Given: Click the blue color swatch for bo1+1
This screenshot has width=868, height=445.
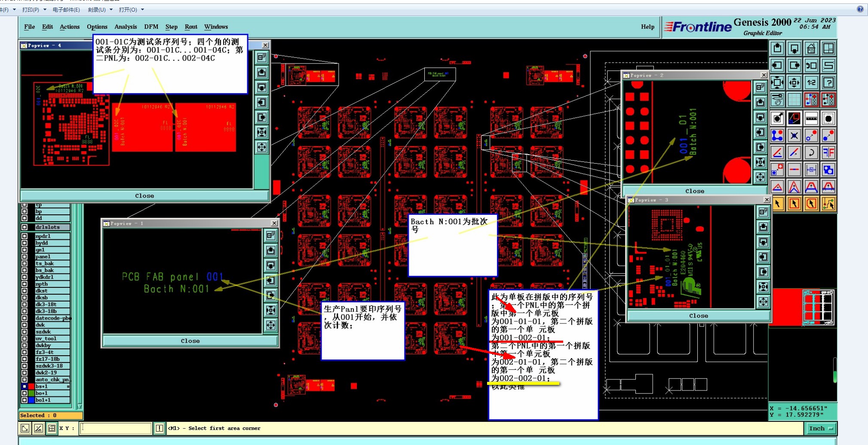Looking at the screenshot, I should pos(31,400).
